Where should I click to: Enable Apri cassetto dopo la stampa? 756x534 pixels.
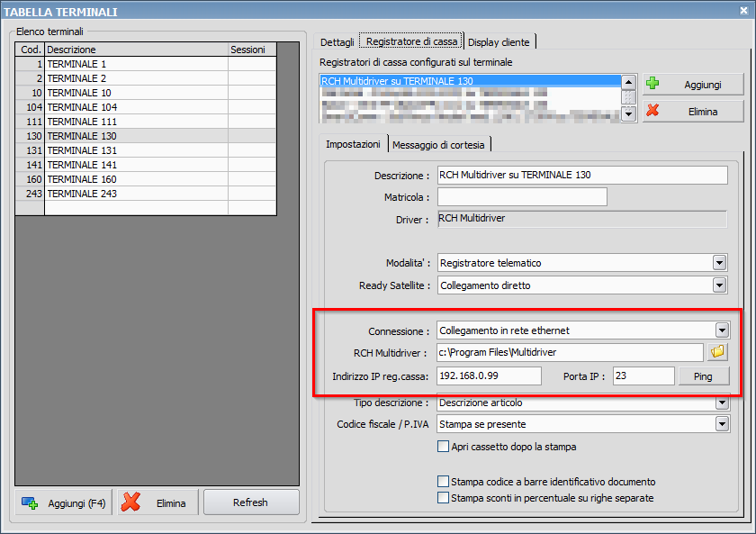click(443, 447)
